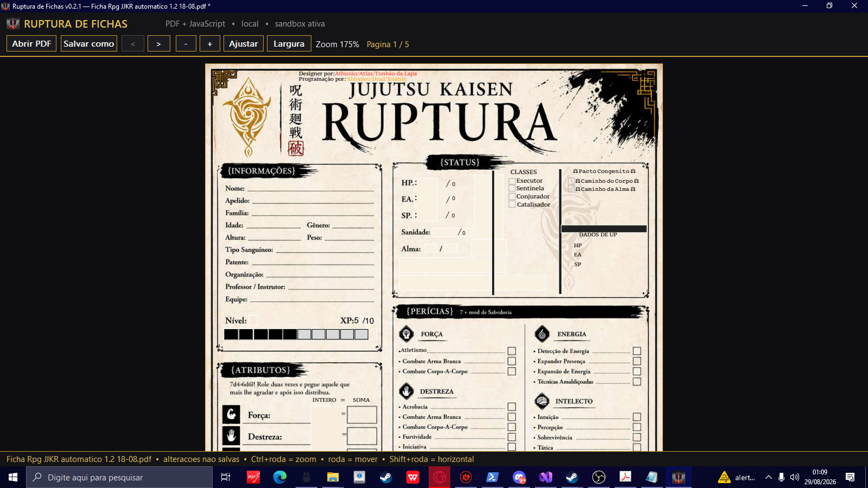Click the Pagina 1 / 5 indicator
Screen dimensions: 868x488
388,44
